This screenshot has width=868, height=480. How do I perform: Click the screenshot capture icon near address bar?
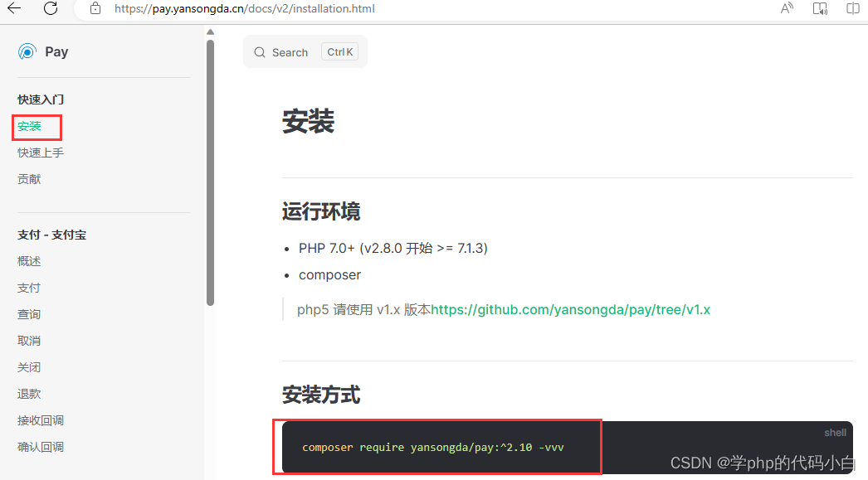[x=821, y=9]
